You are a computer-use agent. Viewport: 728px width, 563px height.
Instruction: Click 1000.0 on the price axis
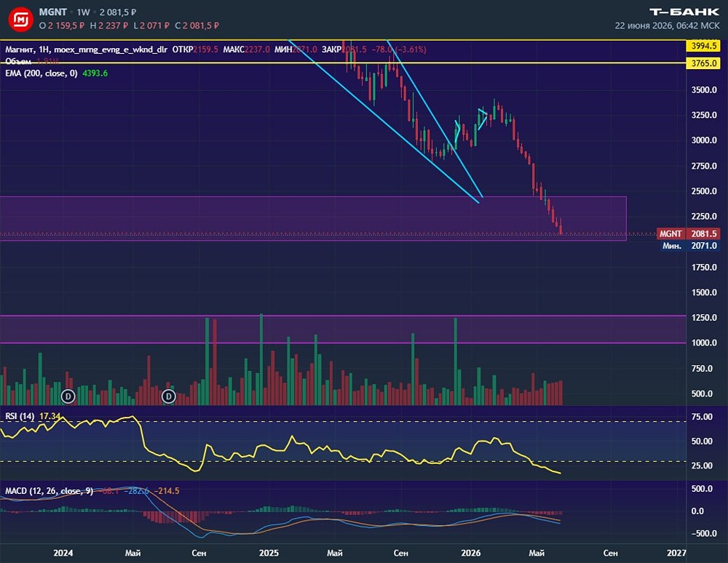tap(704, 343)
